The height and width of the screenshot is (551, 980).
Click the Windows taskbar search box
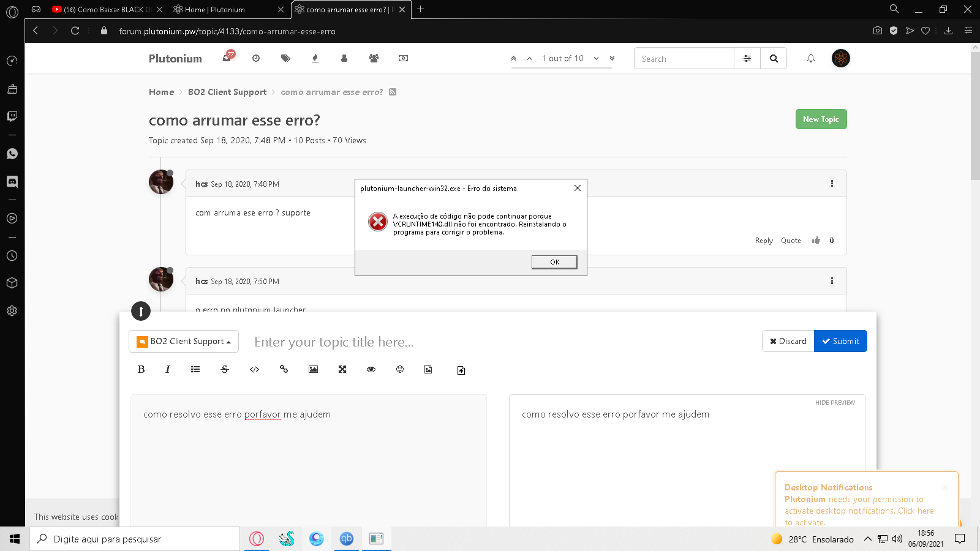135,539
